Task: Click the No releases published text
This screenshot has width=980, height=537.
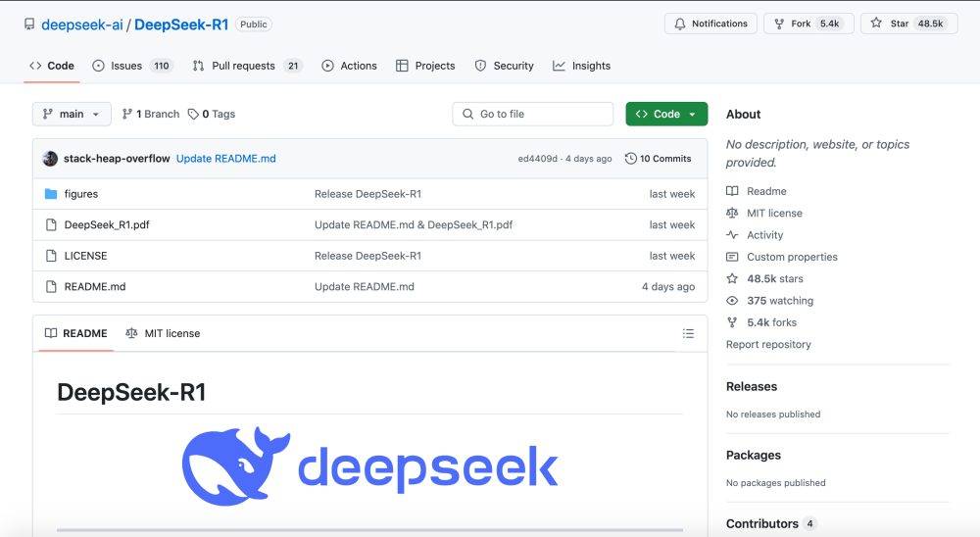Action: [773, 414]
